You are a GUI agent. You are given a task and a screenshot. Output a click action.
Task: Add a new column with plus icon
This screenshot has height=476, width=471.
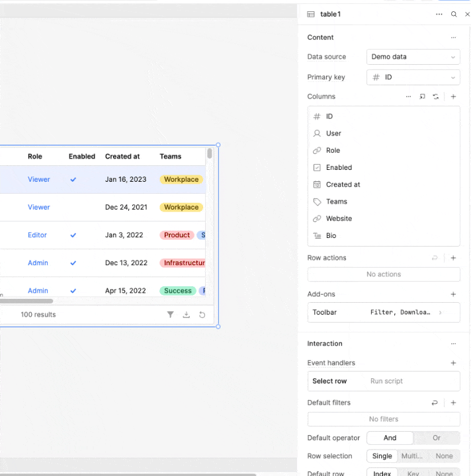pos(453,97)
